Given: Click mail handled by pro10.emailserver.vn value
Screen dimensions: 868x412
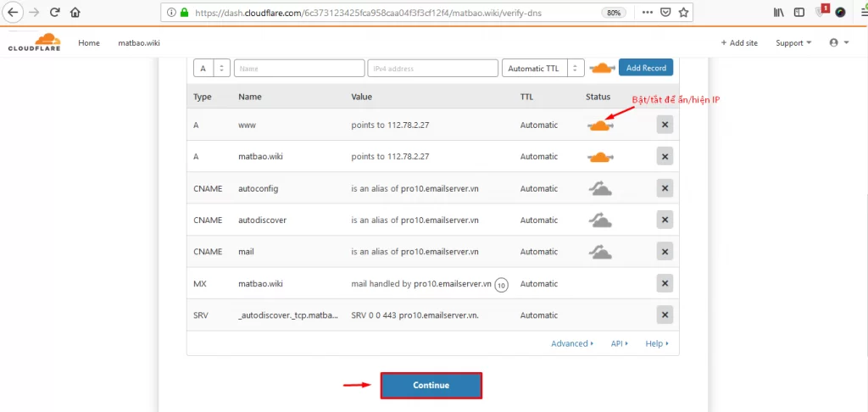Looking at the screenshot, I should click(x=421, y=283).
